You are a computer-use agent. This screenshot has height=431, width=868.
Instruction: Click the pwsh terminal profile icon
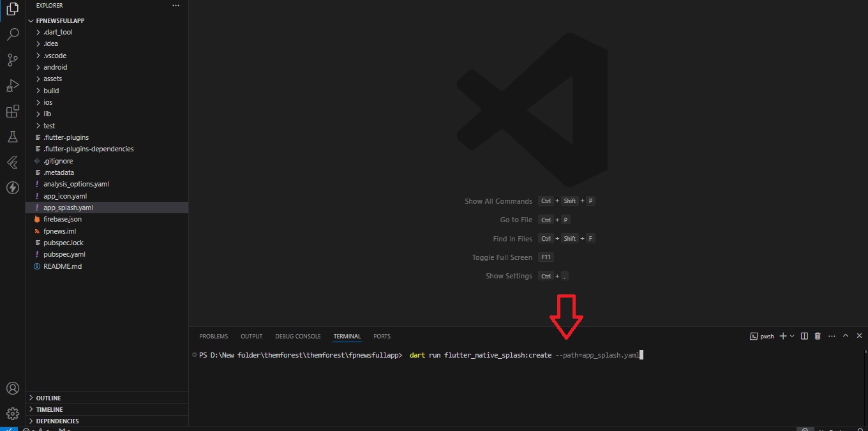[x=754, y=336]
